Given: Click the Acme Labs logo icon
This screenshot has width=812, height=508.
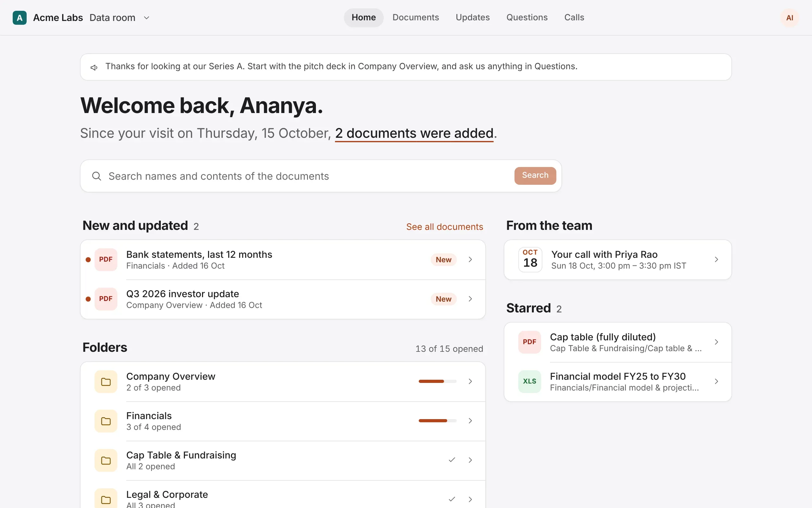Looking at the screenshot, I should (19, 17).
